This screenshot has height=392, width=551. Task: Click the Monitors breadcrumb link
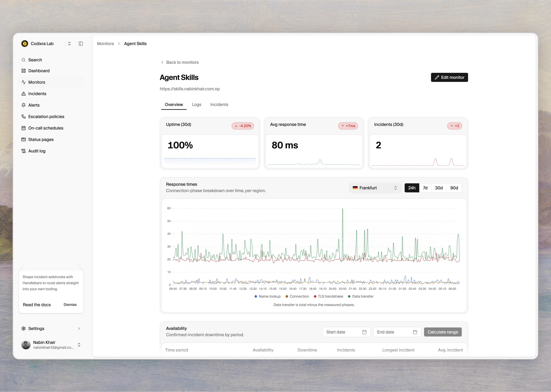coord(105,44)
